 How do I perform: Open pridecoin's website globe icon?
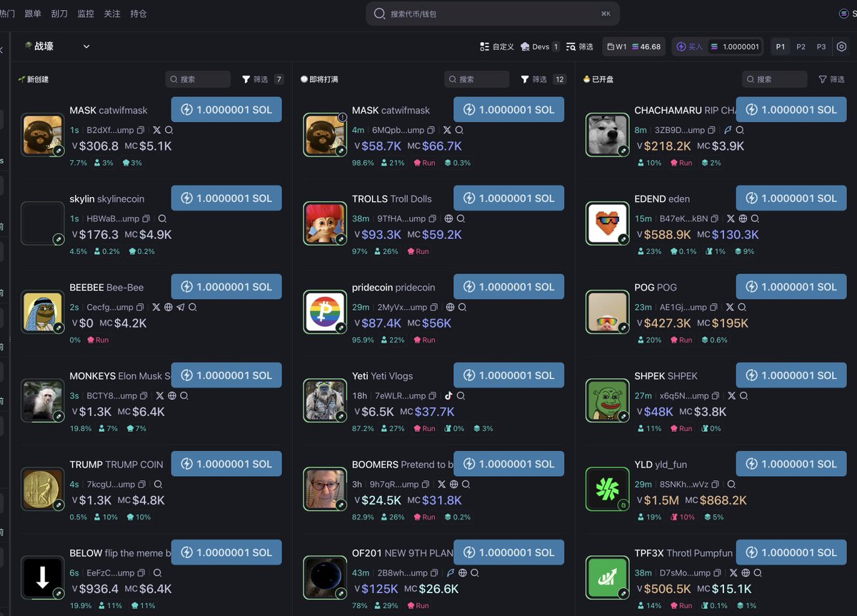point(450,307)
